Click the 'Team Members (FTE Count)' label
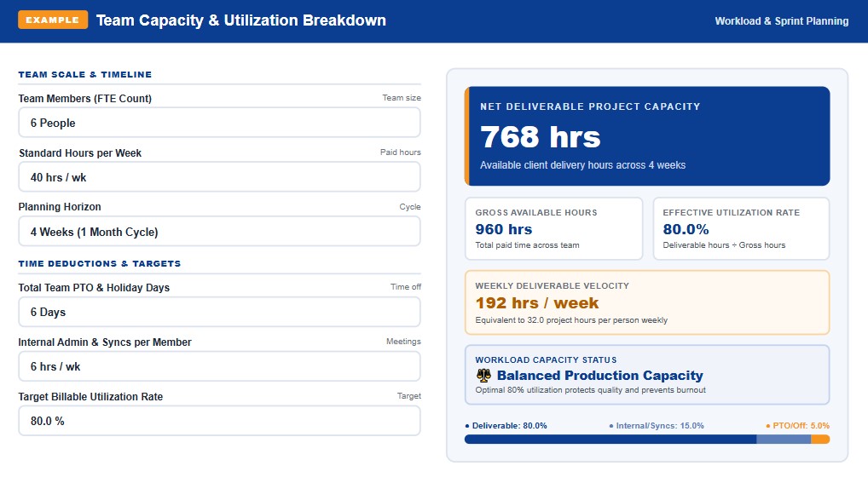868x483 pixels. tap(84, 99)
